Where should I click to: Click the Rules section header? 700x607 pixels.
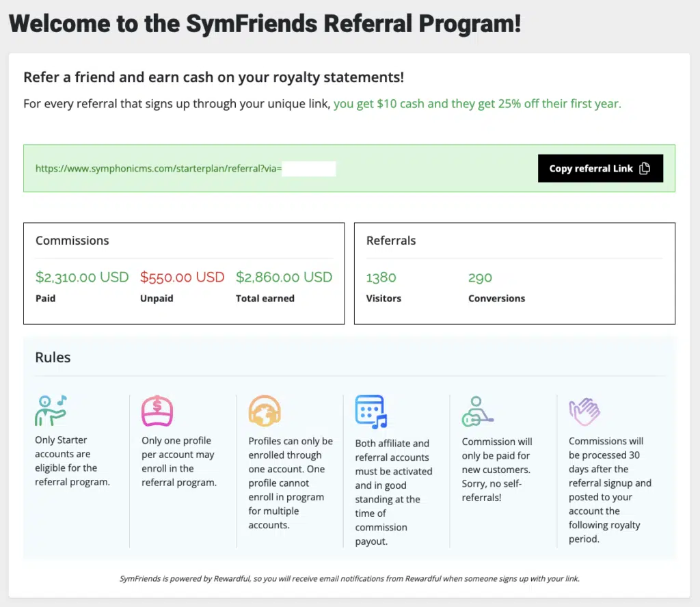[x=53, y=357]
